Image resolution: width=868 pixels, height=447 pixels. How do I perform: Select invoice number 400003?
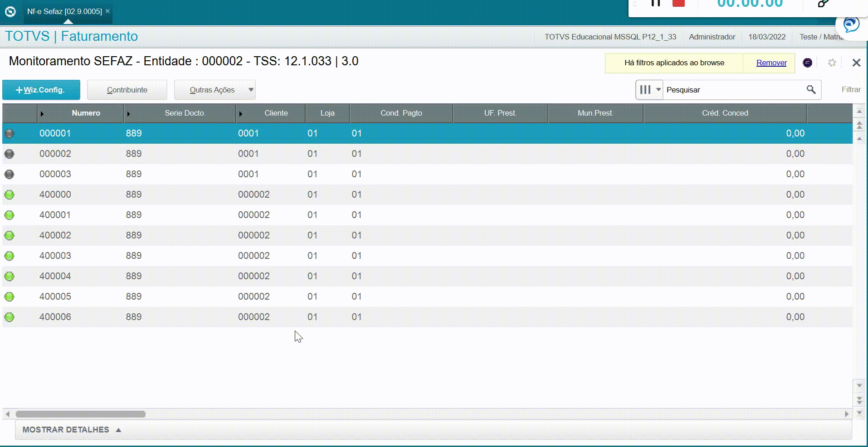point(55,256)
